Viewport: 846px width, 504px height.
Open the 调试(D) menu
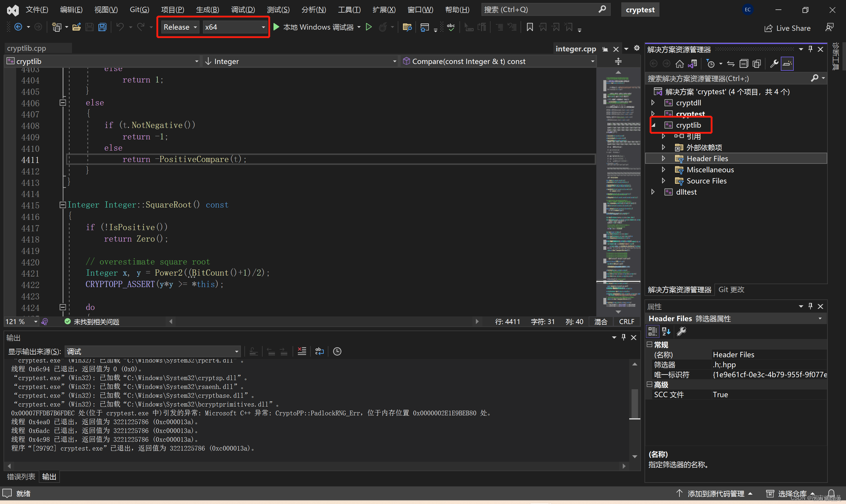pyautogui.click(x=243, y=9)
